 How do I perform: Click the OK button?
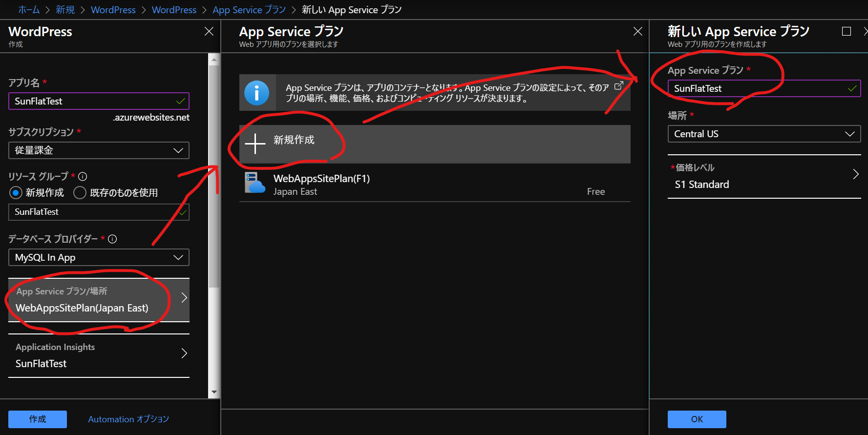coord(697,419)
